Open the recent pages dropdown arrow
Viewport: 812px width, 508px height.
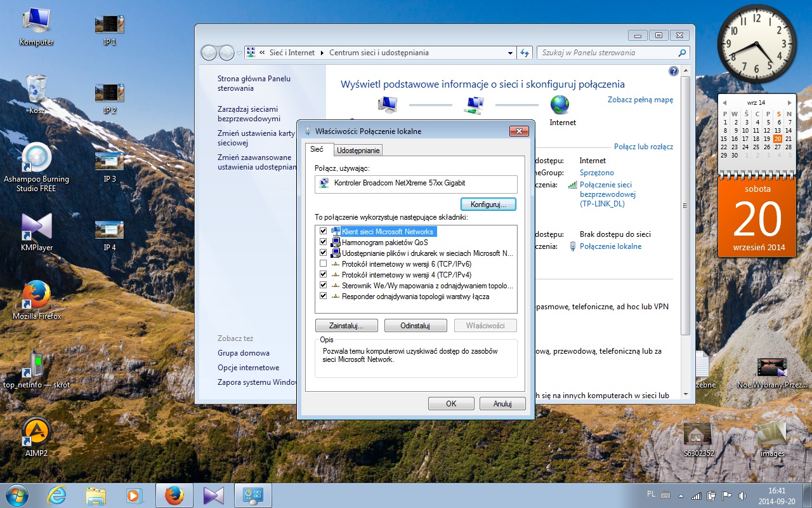pyautogui.click(x=239, y=53)
